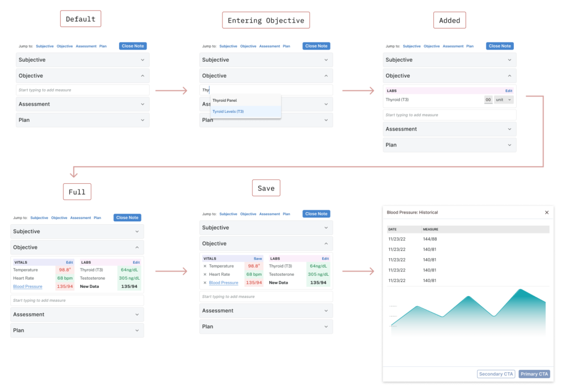564x392 pixels.
Task: Open Blood Pressure link in the Full panel
Action: pos(28,287)
